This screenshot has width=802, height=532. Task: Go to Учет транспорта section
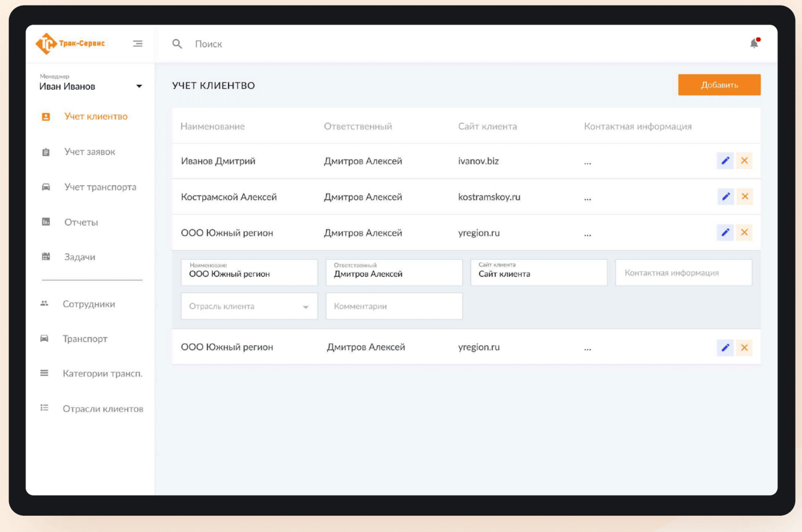[100, 187]
